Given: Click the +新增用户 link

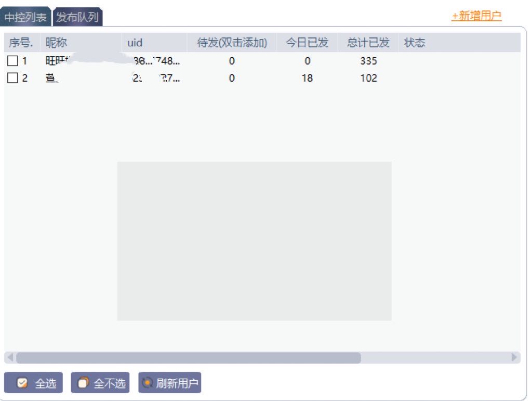Looking at the screenshot, I should click(x=476, y=16).
